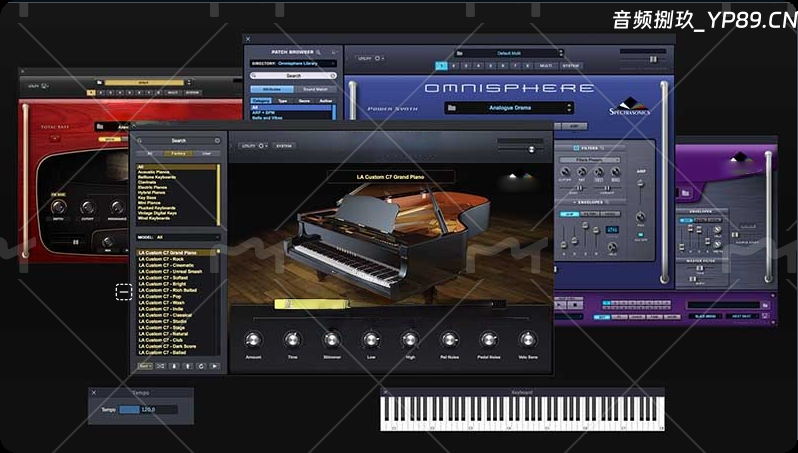The height and width of the screenshot is (453, 798).
Task: Toggle the Factory filter in Keyscape browser
Action: click(178, 153)
